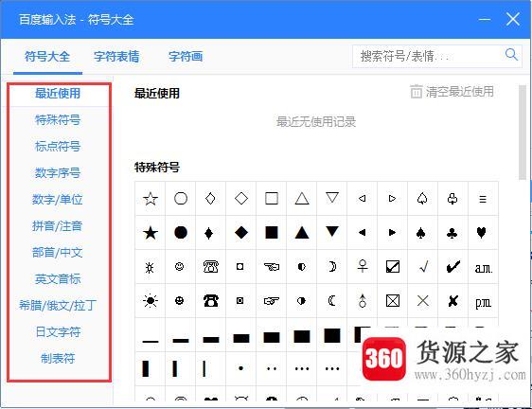Image resolution: width=532 pixels, height=409 pixels.
Task: Show the 部首/中文 category
Action: click(58, 252)
